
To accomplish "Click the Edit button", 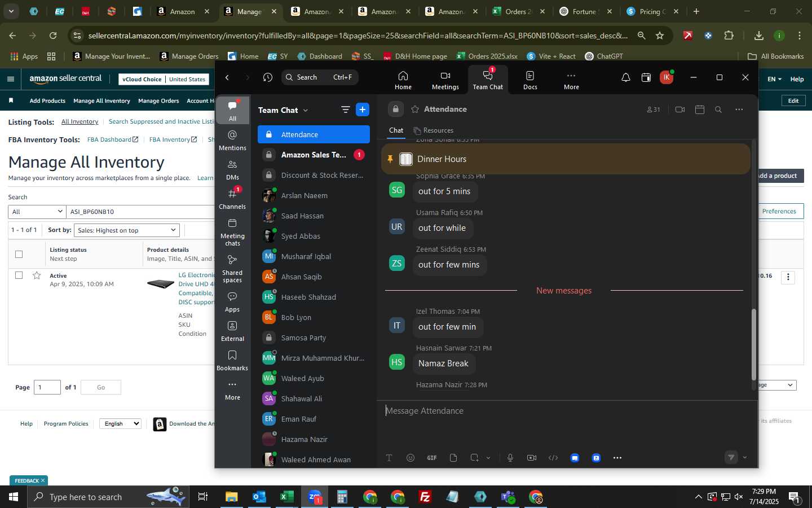I will click(793, 100).
